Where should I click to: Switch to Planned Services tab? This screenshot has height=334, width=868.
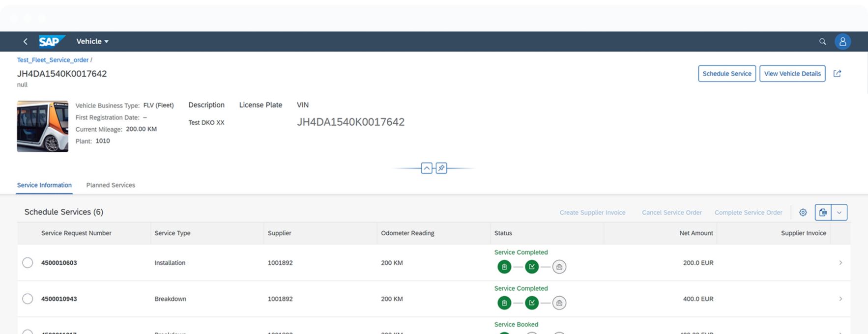tap(111, 185)
